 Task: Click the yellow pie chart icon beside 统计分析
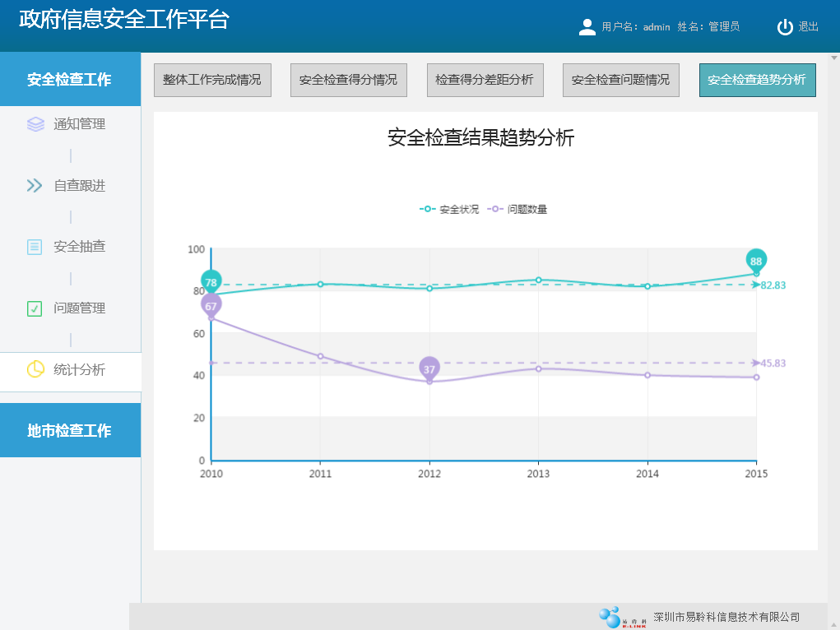tap(35, 370)
